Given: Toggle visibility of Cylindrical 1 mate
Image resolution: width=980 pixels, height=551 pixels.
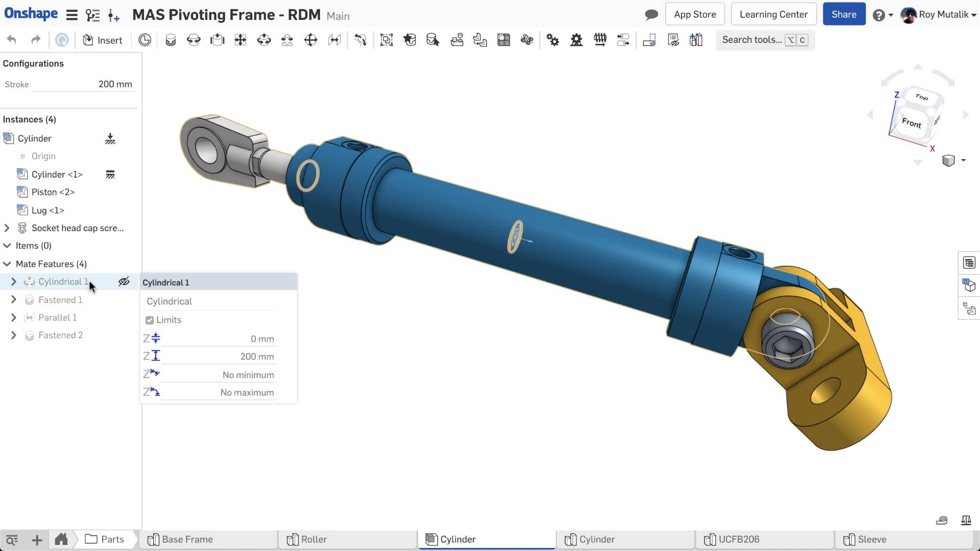Looking at the screenshot, I should pyautogui.click(x=124, y=282).
